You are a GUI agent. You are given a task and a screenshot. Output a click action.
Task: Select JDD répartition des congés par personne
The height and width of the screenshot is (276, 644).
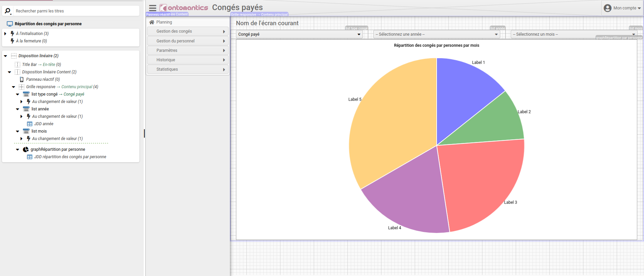[70, 157]
